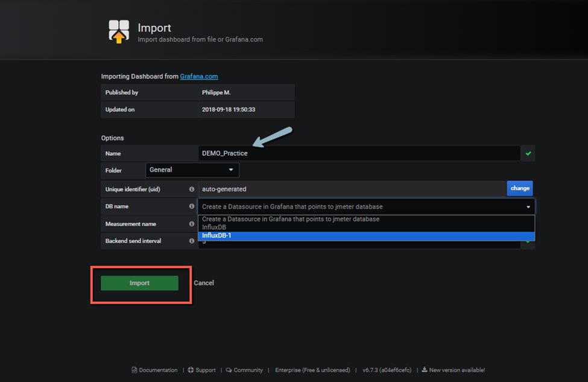Image resolution: width=588 pixels, height=382 pixels.
Task: Click the Import dashboard icon in header
Action: 119,31
